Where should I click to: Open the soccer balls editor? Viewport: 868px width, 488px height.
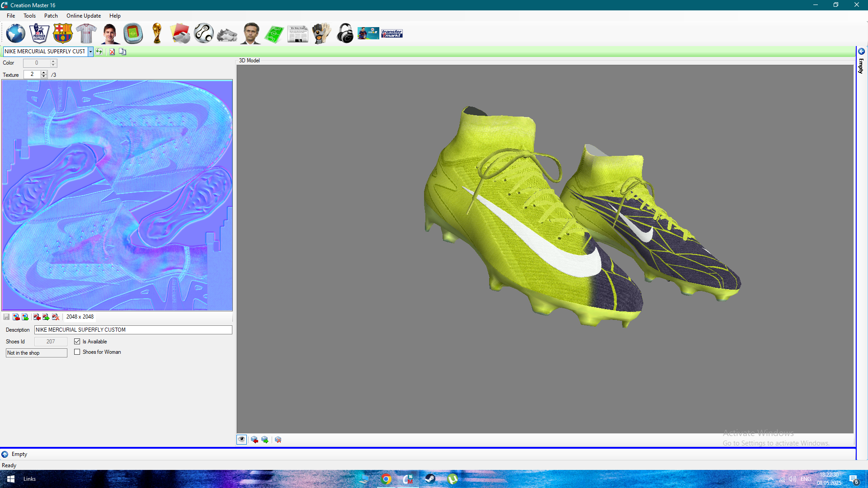(x=204, y=33)
